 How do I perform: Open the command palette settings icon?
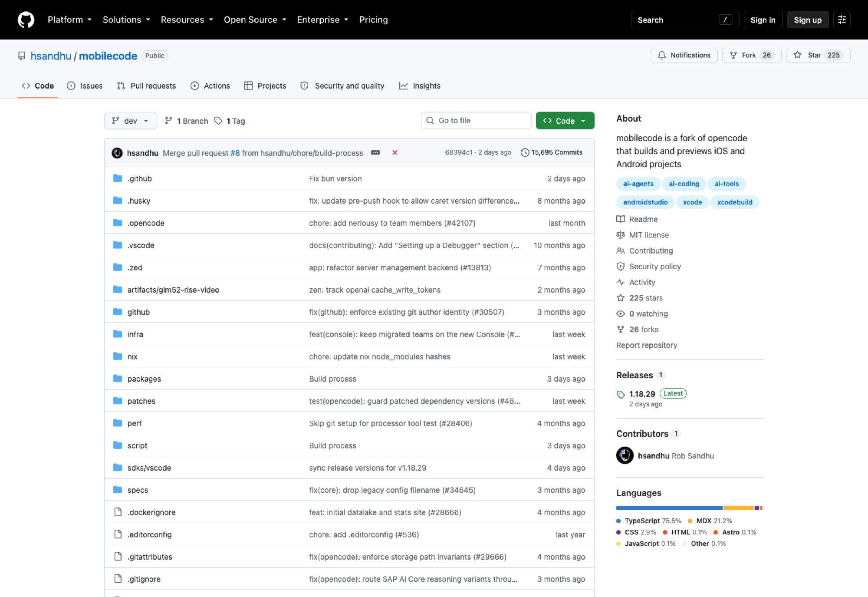[842, 20]
